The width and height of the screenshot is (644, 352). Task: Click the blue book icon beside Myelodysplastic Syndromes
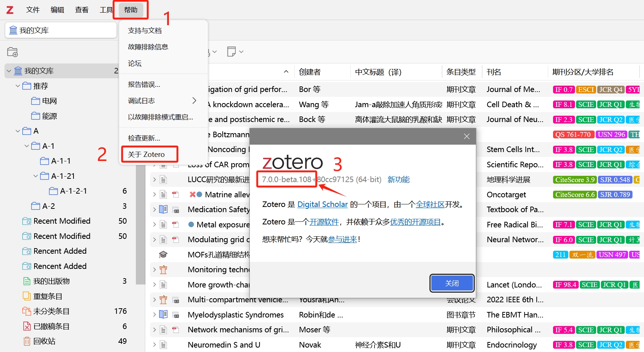point(163,315)
